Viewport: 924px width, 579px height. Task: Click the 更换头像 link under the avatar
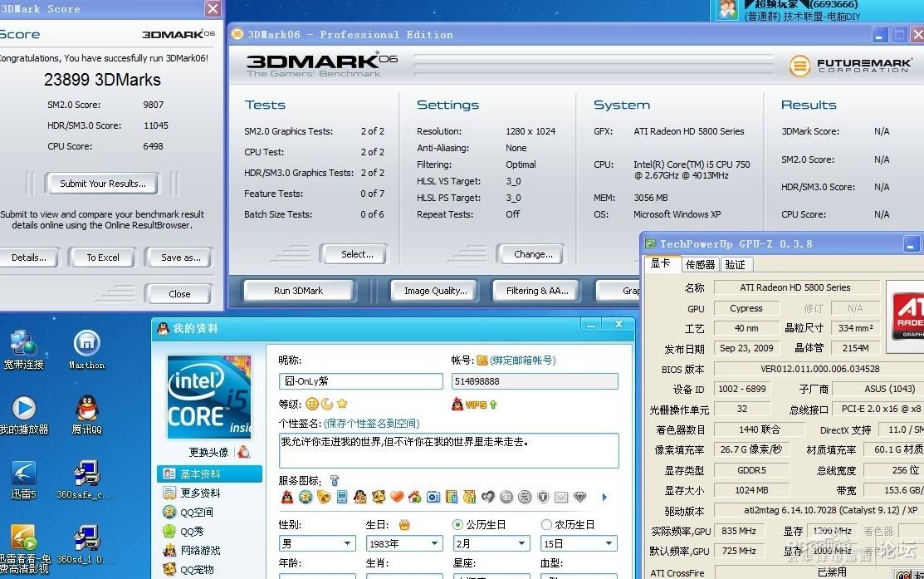coord(208,452)
